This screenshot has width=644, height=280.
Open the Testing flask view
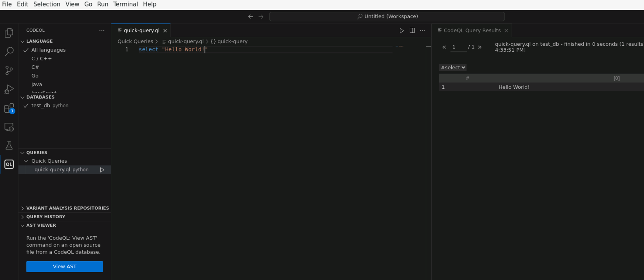(x=9, y=145)
